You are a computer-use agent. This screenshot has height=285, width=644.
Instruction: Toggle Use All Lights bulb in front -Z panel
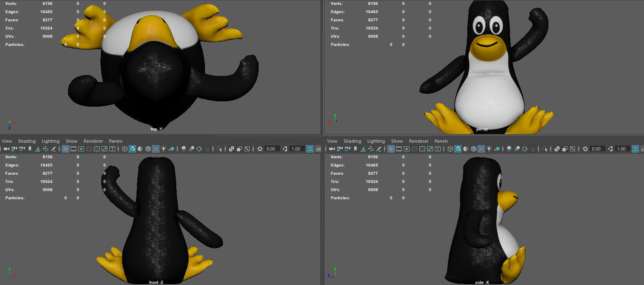pos(164,149)
